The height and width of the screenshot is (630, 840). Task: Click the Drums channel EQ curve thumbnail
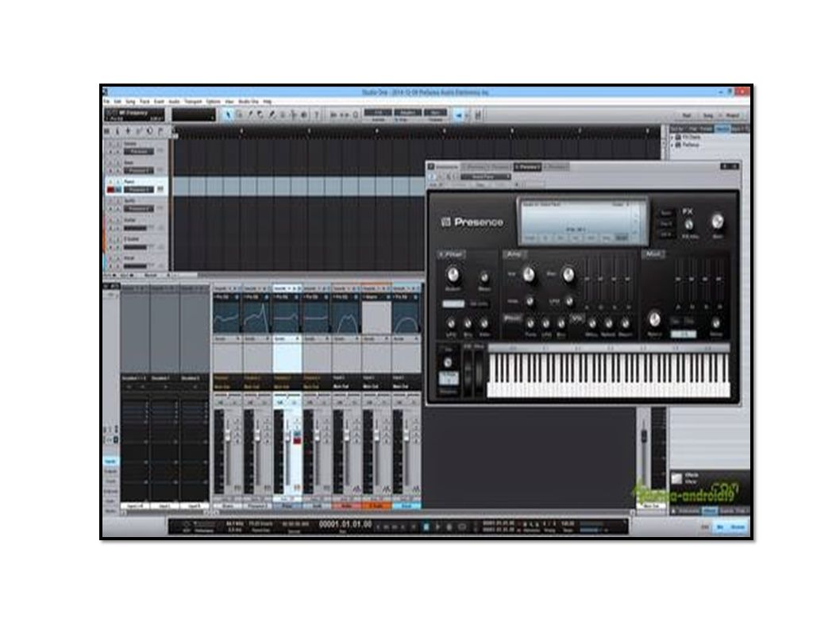point(226,317)
